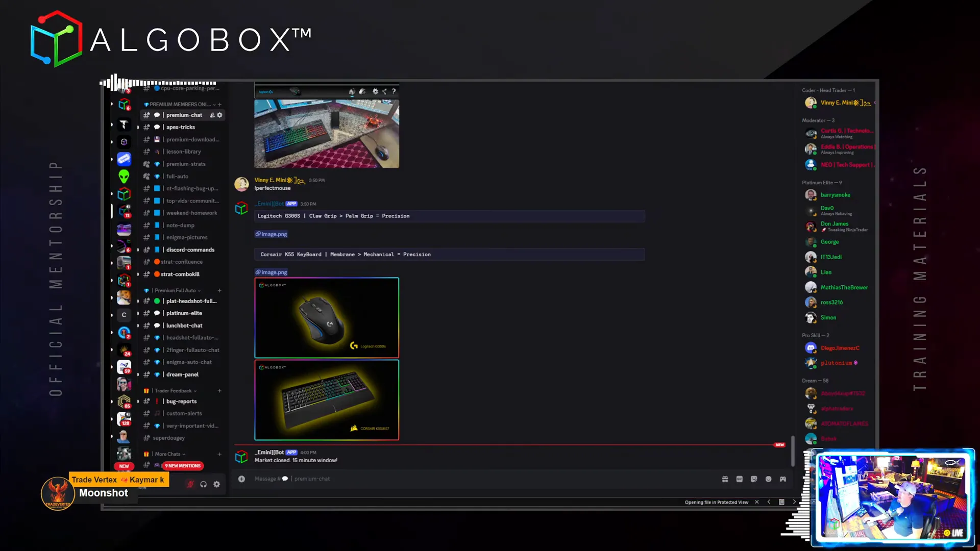The height and width of the screenshot is (551, 980).
Task: Open the emoji picker in message bar
Action: 768,479
